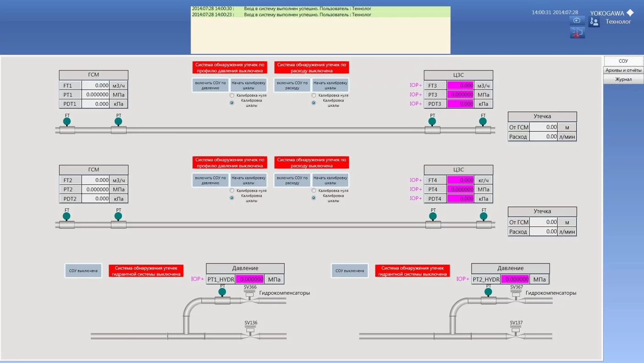This screenshot has height=363, width=644.
Task: Select the 14:00:30 login log message
Action: (320, 9)
